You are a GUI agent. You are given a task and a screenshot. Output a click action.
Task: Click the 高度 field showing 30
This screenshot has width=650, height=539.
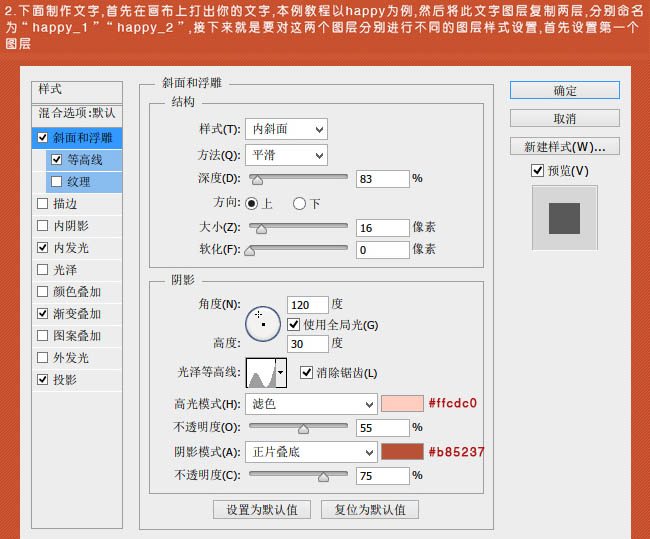click(308, 344)
